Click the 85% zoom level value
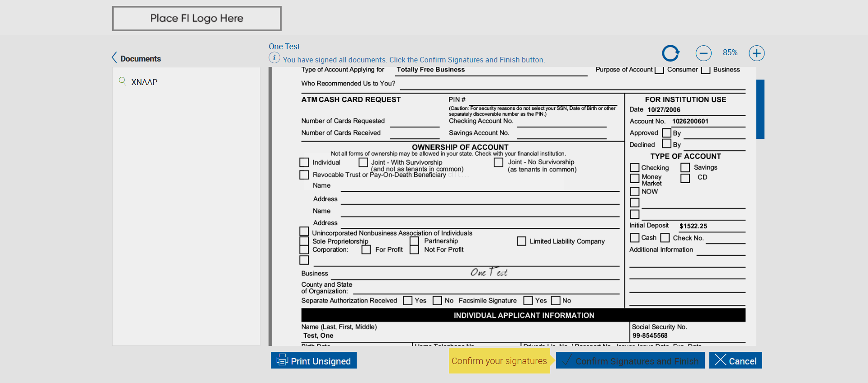The height and width of the screenshot is (383, 868). [x=730, y=52]
